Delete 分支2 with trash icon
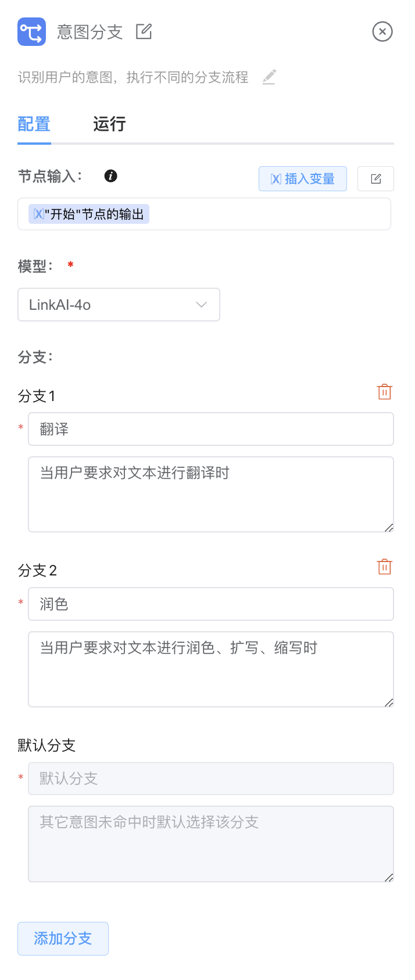 pyautogui.click(x=384, y=567)
